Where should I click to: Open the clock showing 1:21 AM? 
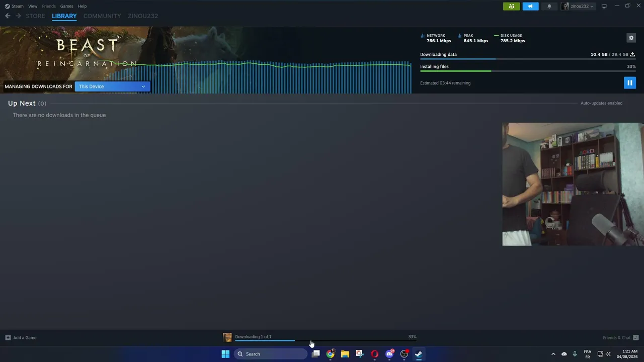(628, 354)
